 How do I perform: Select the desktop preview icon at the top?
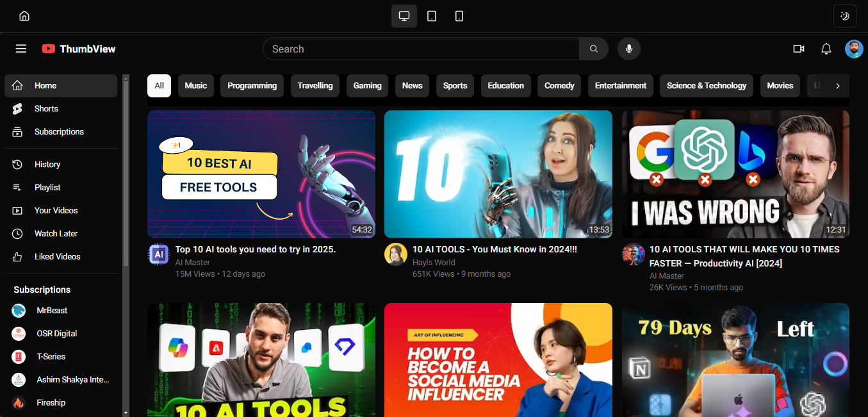click(x=404, y=15)
